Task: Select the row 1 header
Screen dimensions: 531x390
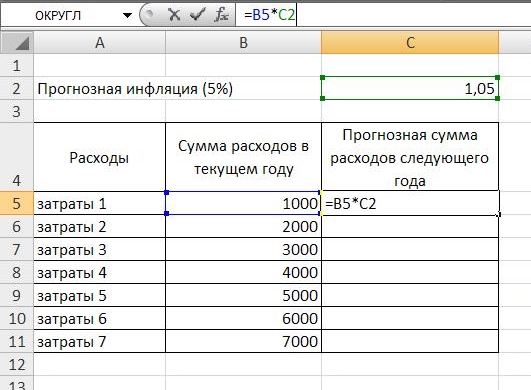Action: click(x=17, y=65)
